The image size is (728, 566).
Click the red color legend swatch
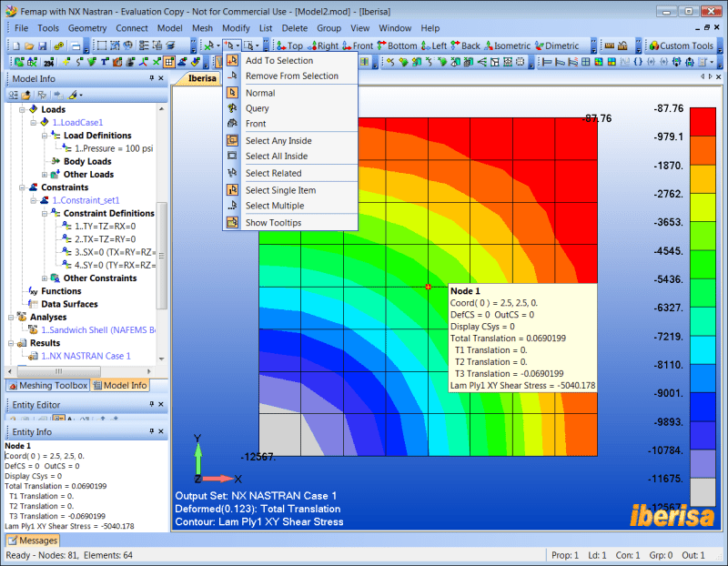click(x=703, y=122)
